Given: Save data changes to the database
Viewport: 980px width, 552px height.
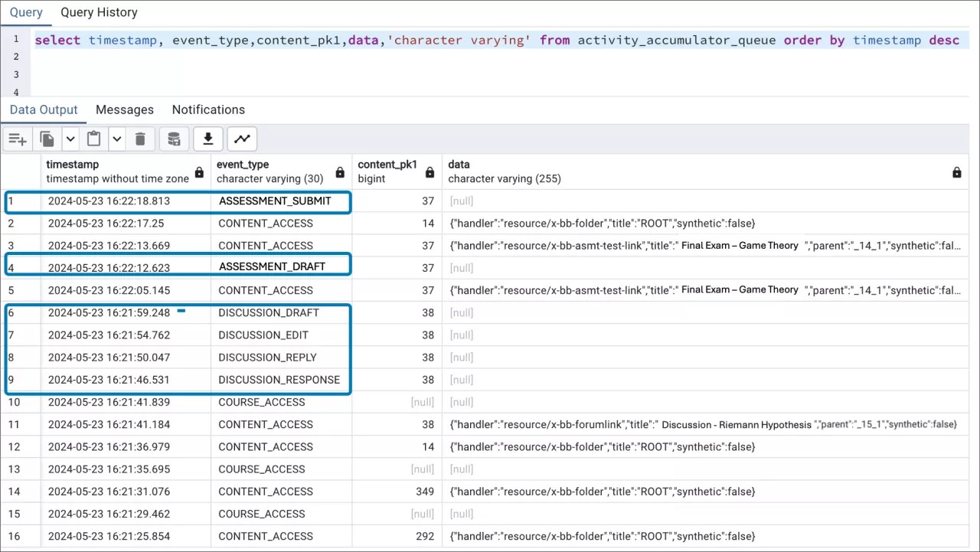Looking at the screenshot, I should 174,139.
